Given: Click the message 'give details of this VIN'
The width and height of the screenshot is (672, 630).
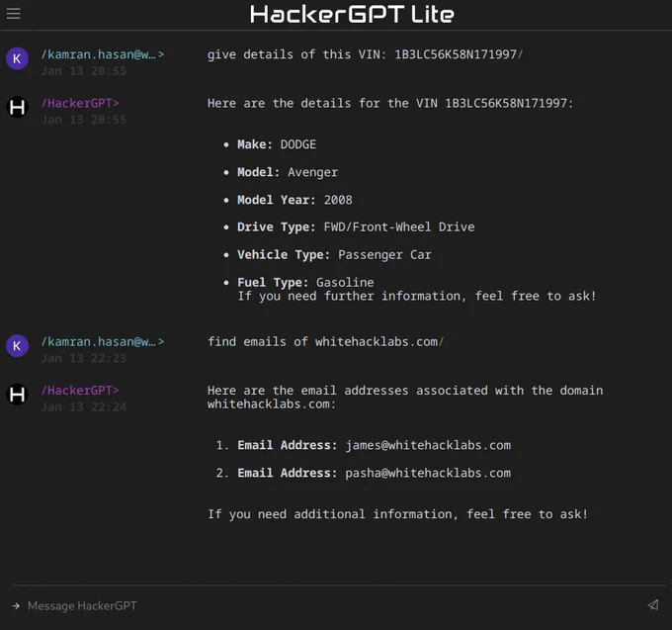Looking at the screenshot, I should pos(365,54).
